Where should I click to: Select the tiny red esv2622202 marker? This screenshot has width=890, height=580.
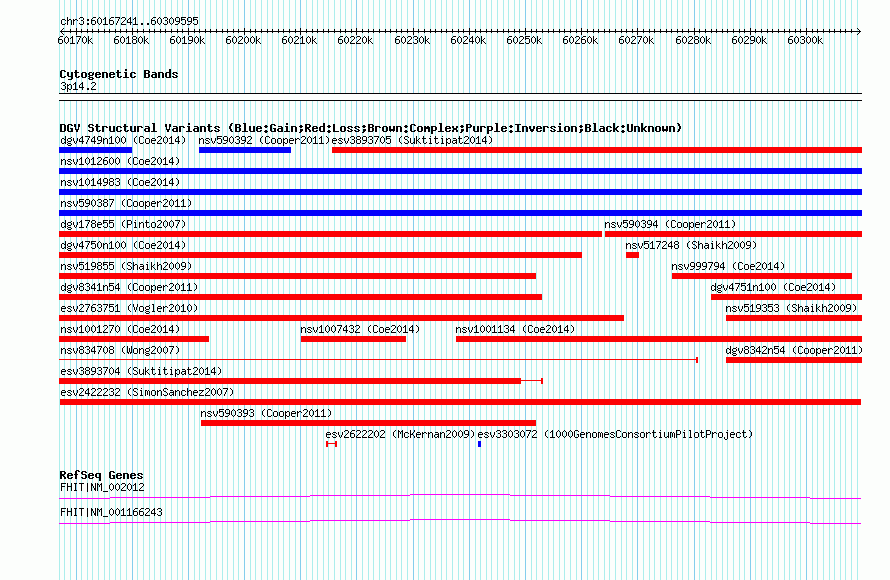point(331,444)
